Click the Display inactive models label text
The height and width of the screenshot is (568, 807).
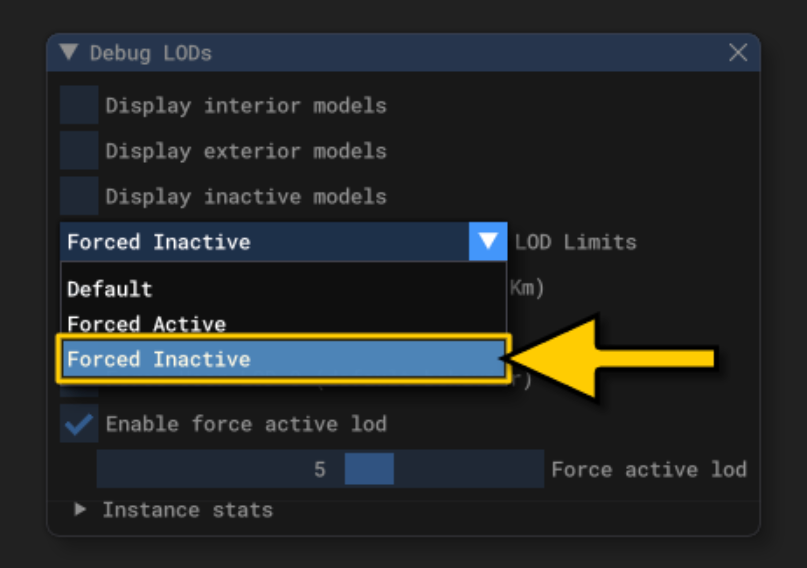[x=246, y=196]
